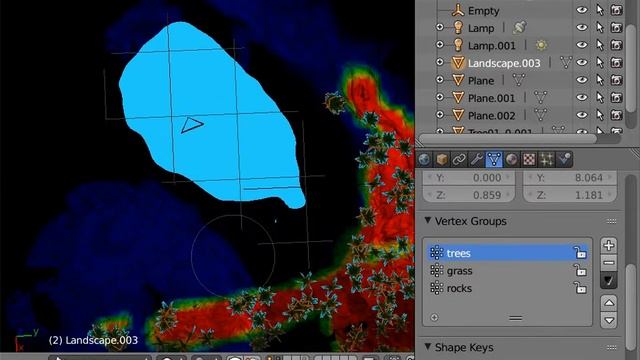
Task: Toggle renderability of Plane.001
Action: point(616,98)
